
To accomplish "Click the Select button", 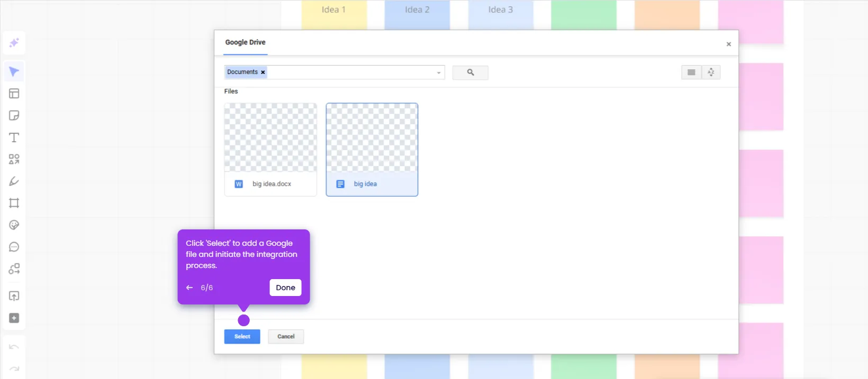I will click(242, 337).
